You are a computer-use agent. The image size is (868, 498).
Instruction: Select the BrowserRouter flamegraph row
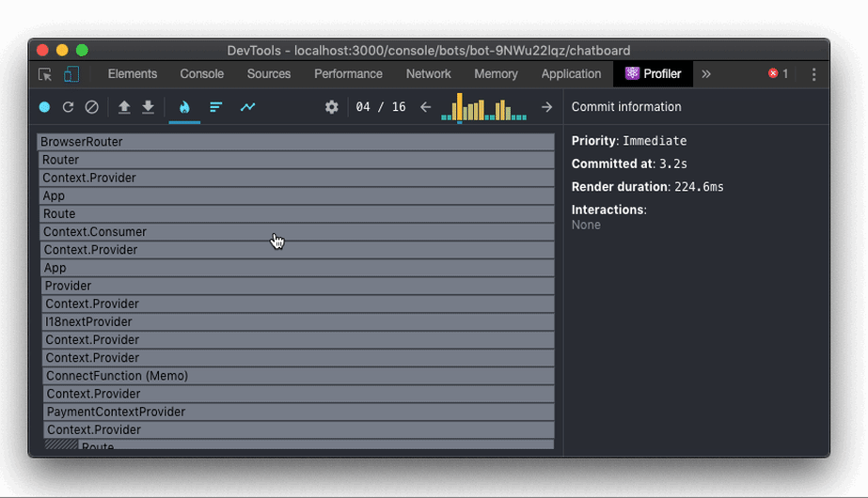coord(295,142)
